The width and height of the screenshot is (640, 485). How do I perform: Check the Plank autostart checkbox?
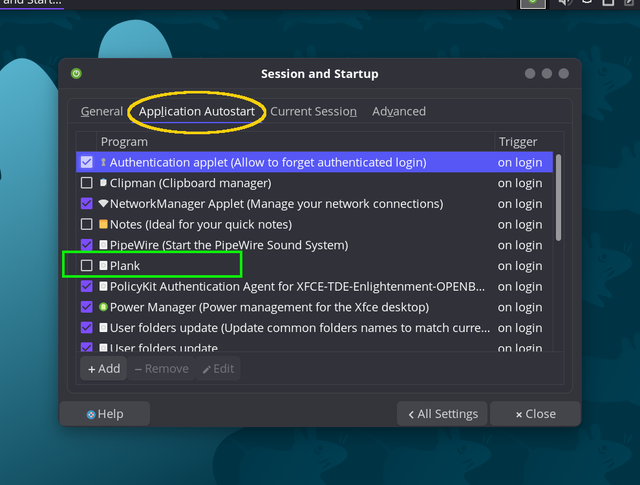pos(87,266)
